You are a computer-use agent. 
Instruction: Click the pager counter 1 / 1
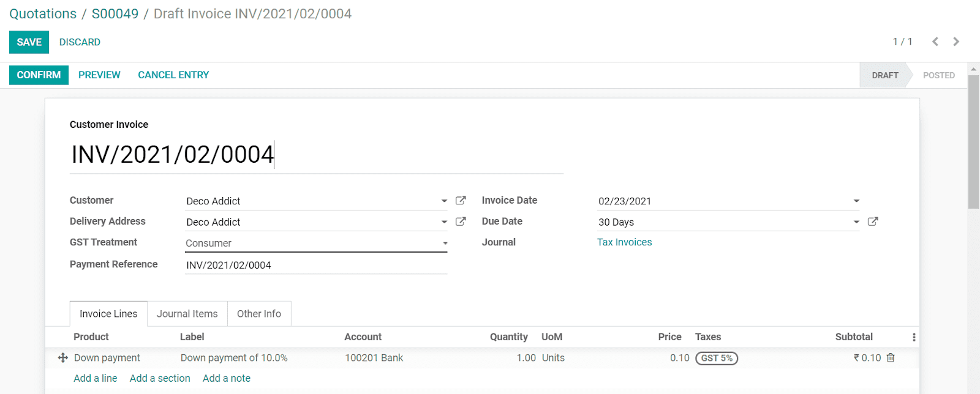click(902, 42)
